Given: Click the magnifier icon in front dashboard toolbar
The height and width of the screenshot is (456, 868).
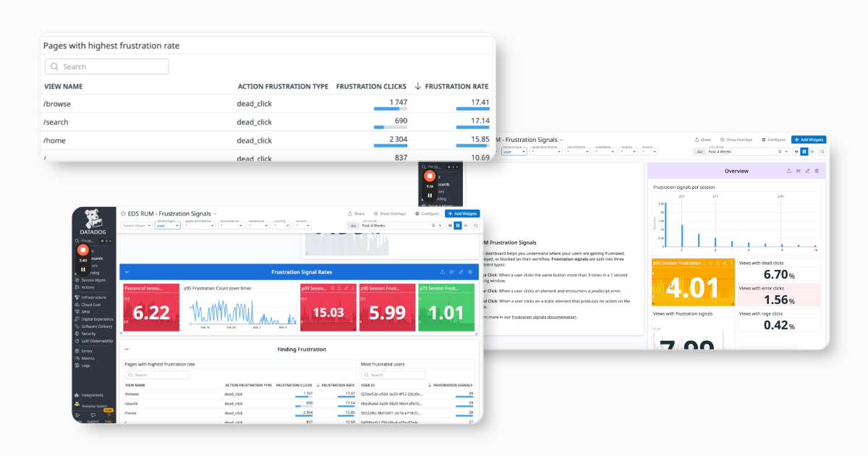Looking at the screenshot, I should coord(476,226).
